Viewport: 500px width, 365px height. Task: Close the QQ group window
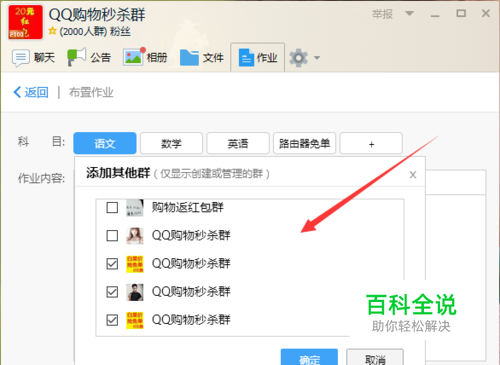[x=486, y=13]
